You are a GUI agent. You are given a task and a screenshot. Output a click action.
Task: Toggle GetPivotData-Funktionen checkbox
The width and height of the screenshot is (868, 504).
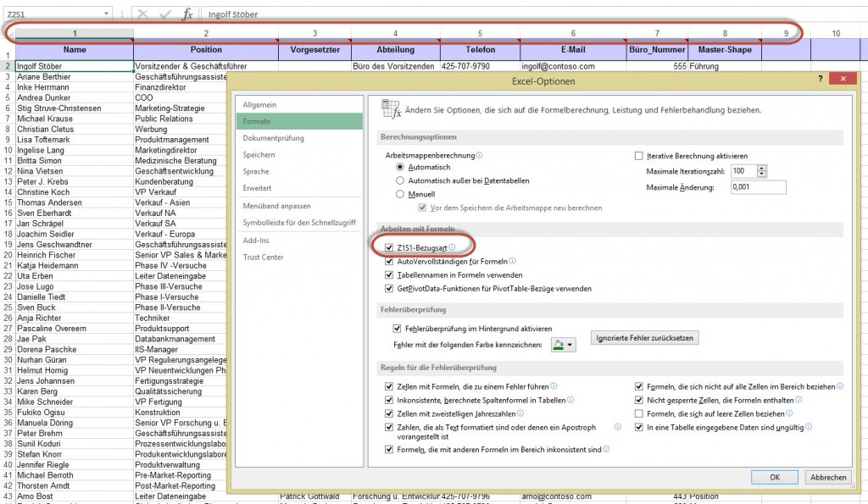pos(389,288)
